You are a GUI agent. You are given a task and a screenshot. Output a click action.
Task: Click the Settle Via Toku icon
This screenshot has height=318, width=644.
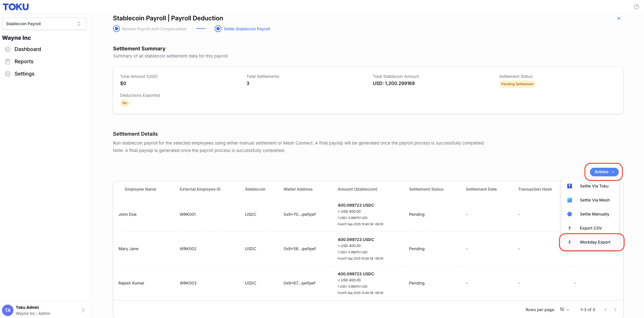[570, 186]
